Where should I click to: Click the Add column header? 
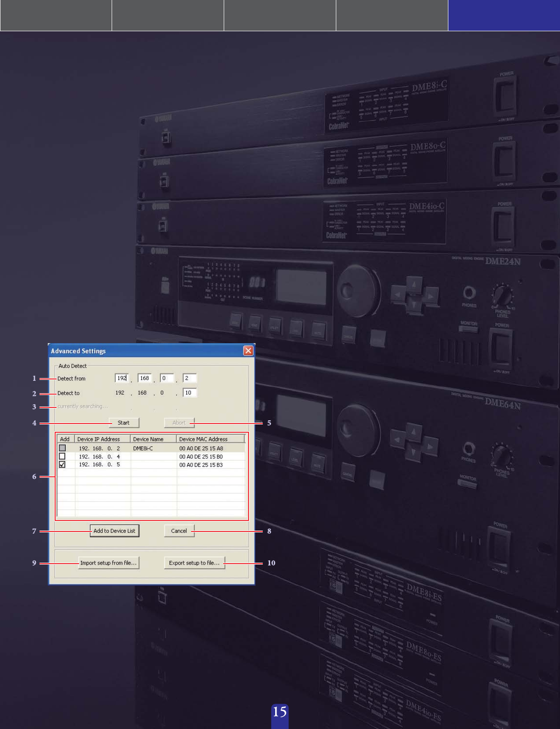tap(66, 439)
